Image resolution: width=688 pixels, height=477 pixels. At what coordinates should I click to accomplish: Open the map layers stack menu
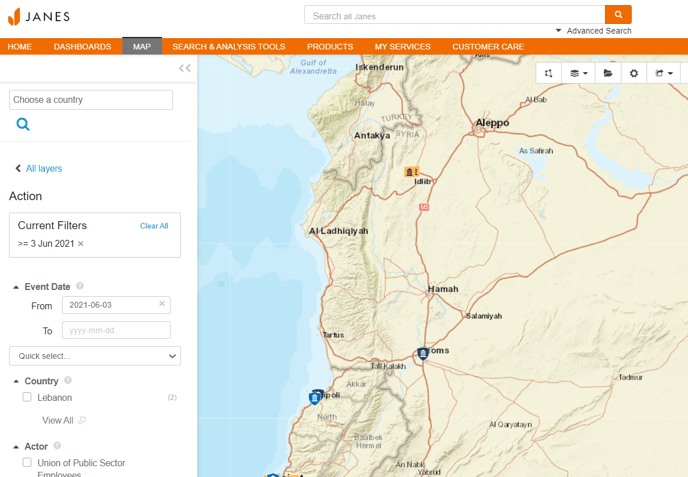[x=578, y=73]
